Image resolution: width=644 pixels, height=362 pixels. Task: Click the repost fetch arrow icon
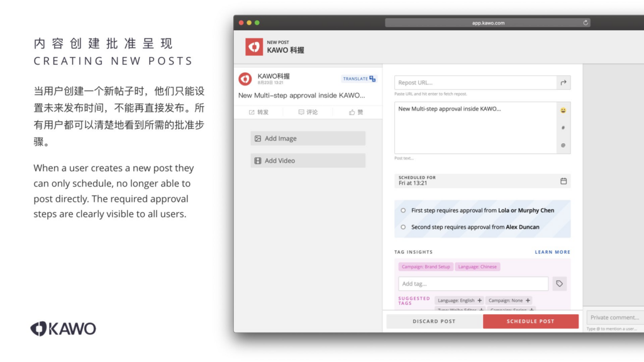[x=563, y=83]
